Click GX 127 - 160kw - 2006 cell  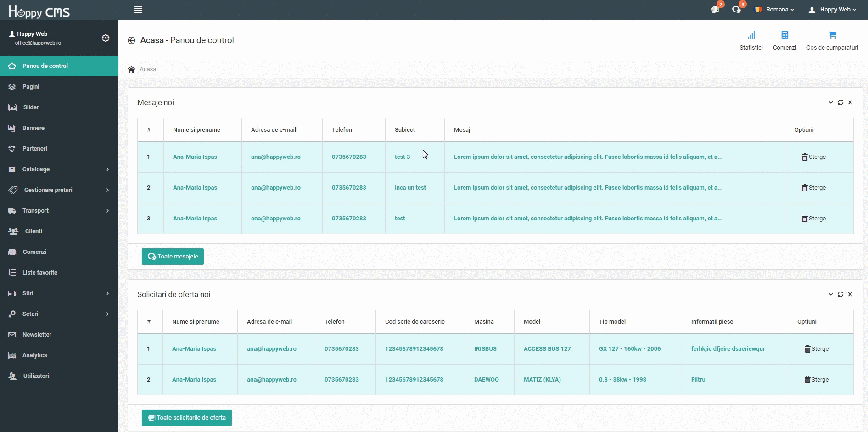click(x=630, y=349)
